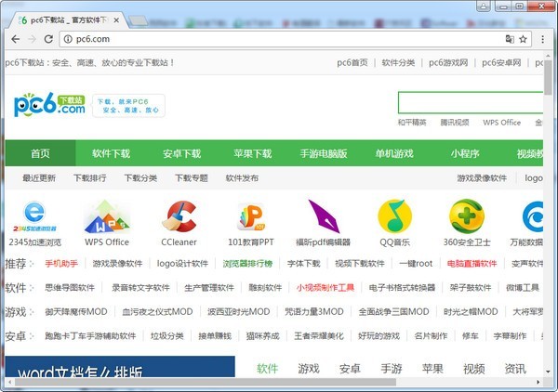
Task: Open the QQ音乐 icon
Action: tap(394, 216)
